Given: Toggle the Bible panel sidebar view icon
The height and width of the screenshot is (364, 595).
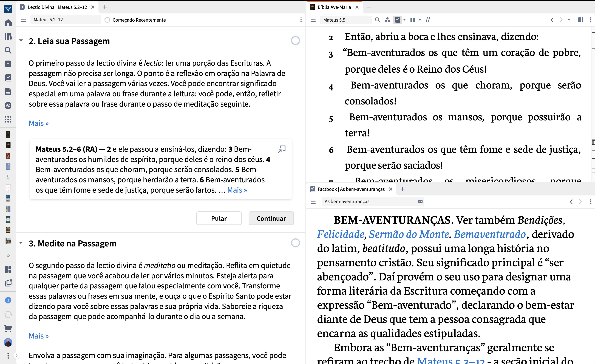Looking at the screenshot, I should pos(581,20).
